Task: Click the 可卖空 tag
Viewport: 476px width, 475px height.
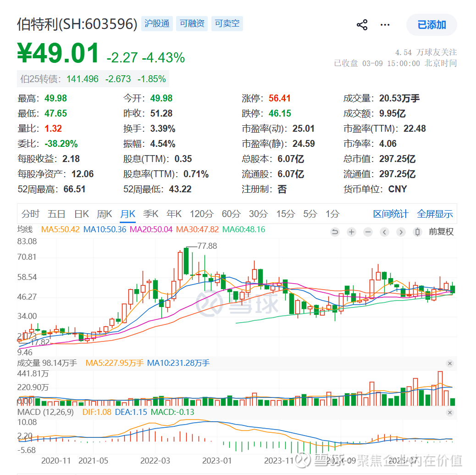Action: [227, 23]
